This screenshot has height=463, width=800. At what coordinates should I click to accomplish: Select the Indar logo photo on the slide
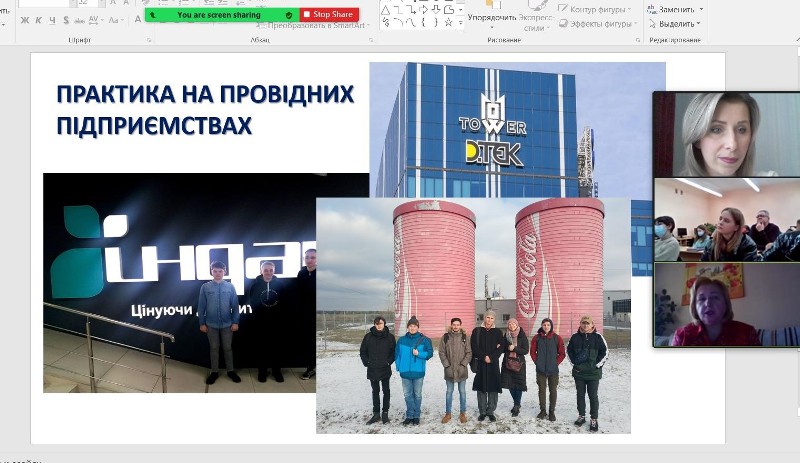(x=180, y=283)
